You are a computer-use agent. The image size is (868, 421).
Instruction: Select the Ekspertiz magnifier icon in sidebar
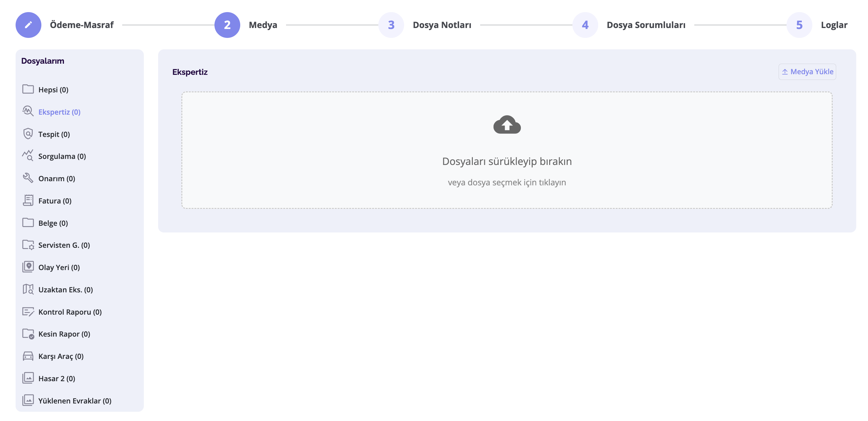[x=28, y=111]
